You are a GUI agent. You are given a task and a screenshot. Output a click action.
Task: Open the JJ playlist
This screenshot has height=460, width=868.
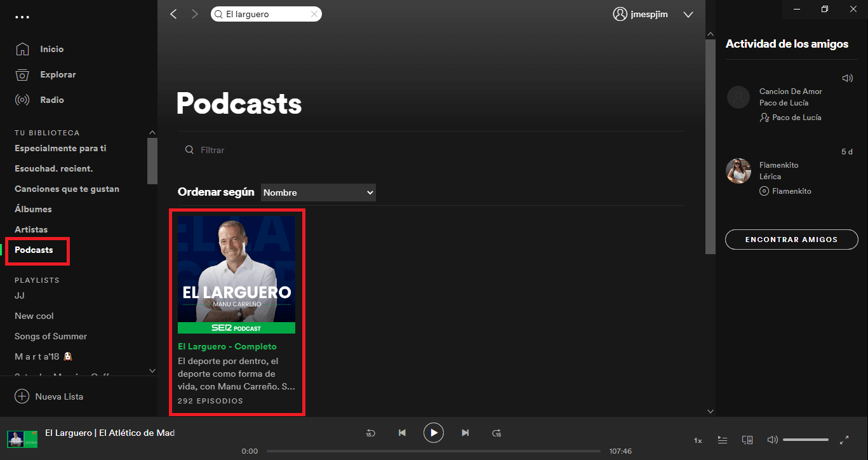[20, 295]
